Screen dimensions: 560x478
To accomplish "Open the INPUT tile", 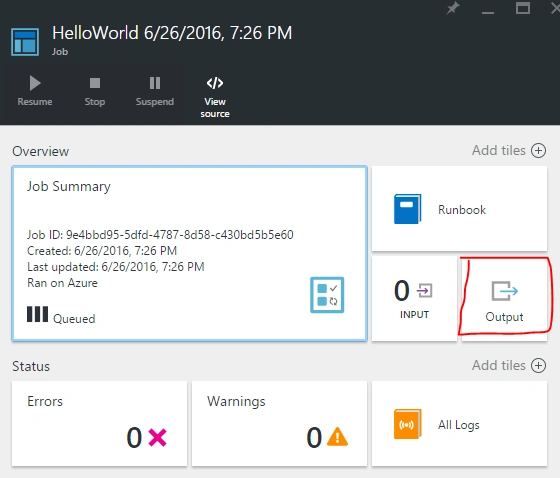I will (414, 298).
